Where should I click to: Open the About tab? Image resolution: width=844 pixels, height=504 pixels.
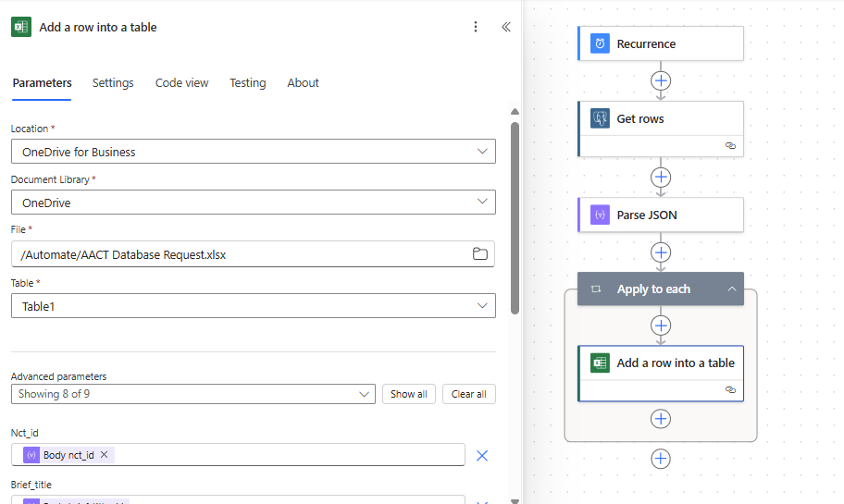coord(303,83)
